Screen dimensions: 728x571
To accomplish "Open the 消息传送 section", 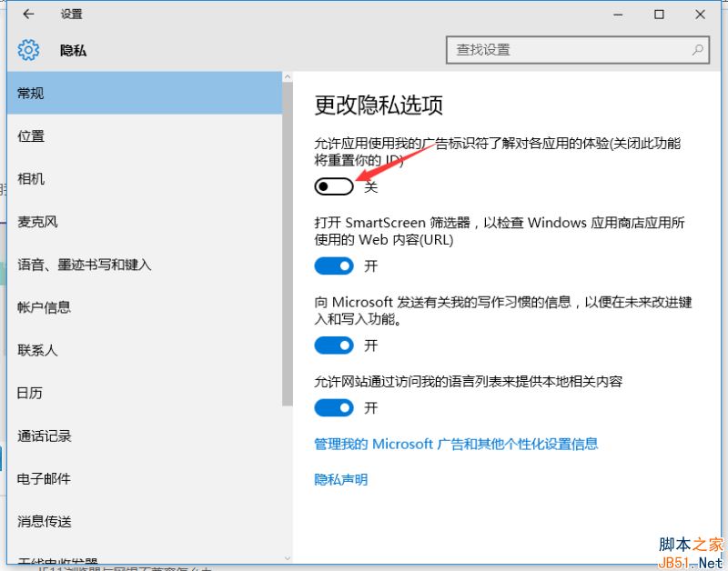I will click(145, 521).
